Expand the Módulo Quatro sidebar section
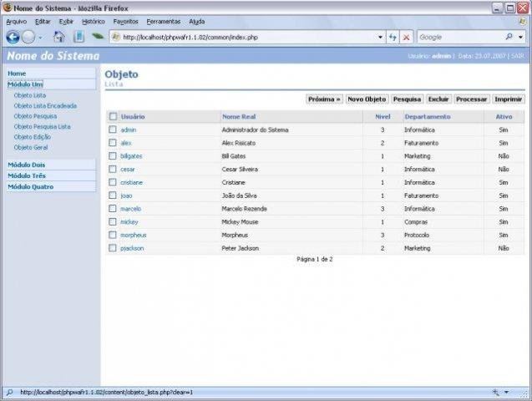 click(51, 186)
